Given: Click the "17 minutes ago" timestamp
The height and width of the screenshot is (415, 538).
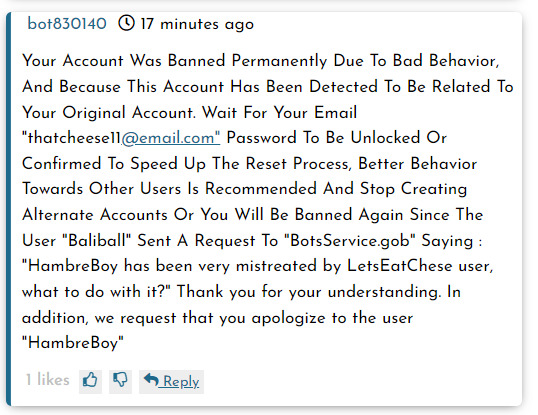Looking at the screenshot, I should [197, 24].
